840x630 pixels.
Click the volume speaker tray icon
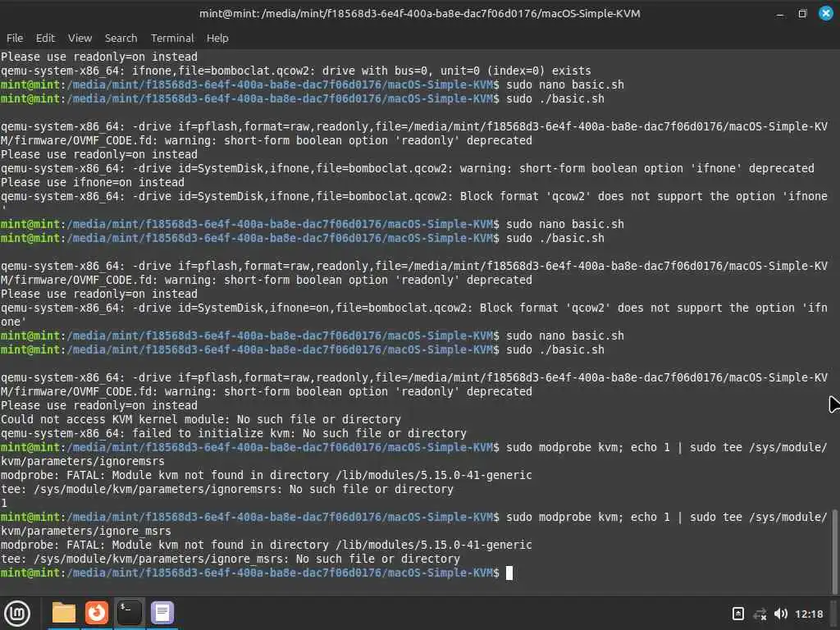[x=781, y=614]
